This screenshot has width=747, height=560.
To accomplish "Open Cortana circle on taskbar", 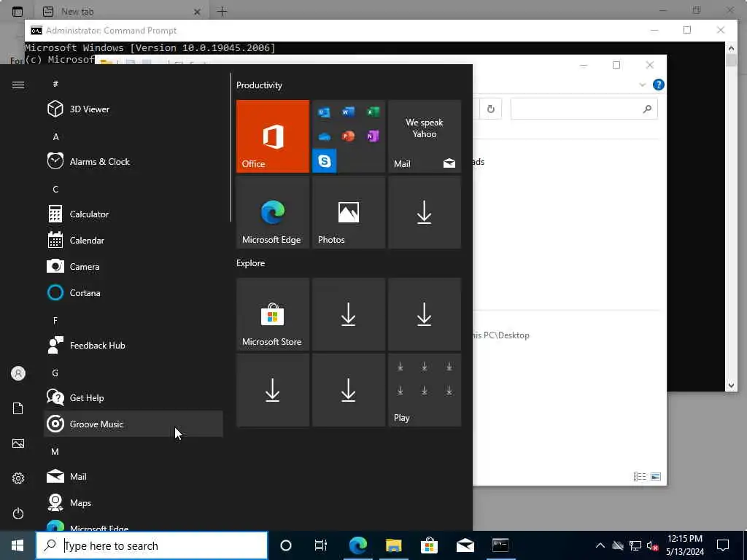I will click(x=286, y=545).
